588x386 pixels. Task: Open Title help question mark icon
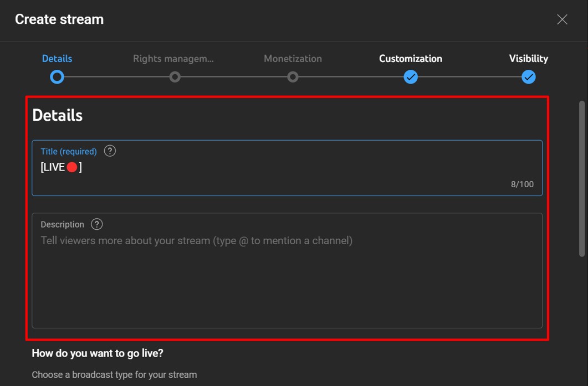tap(110, 151)
